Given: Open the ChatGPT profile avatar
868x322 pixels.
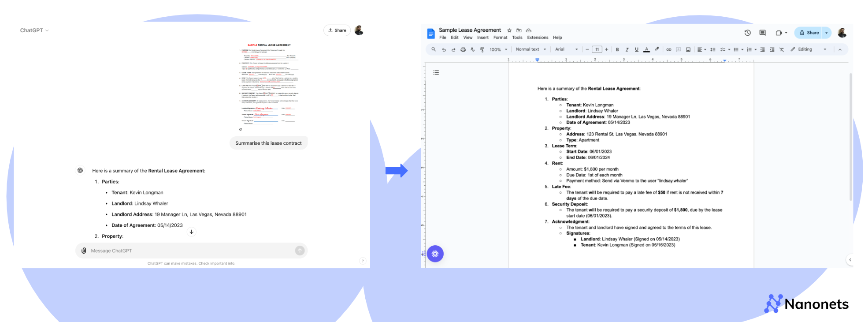Looking at the screenshot, I should tap(359, 30).
